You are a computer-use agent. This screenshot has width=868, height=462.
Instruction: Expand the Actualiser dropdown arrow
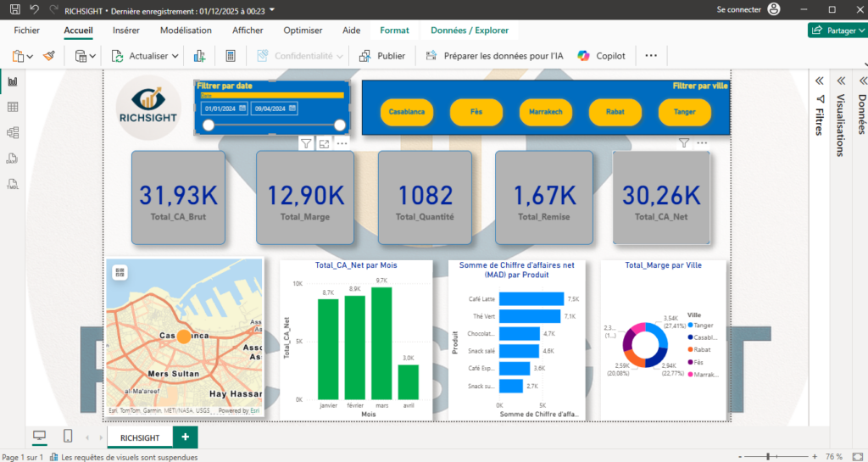point(175,56)
